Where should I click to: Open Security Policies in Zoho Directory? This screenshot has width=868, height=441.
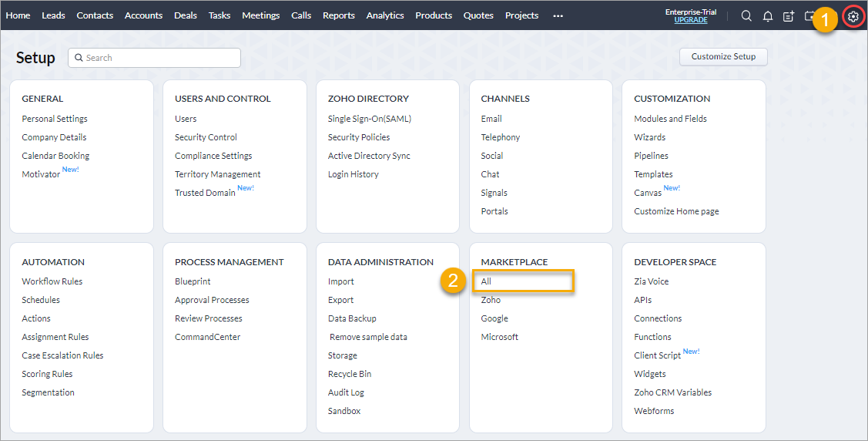pos(359,136)
